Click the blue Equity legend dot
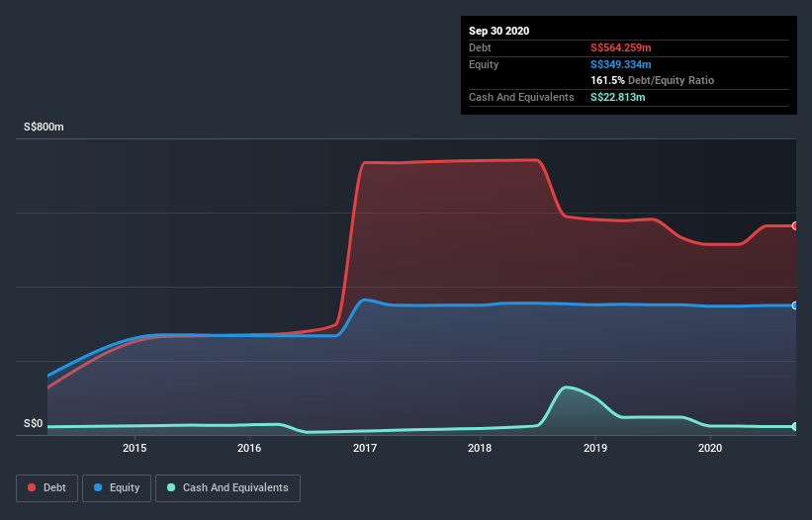 pyautogui.click(x=98, y=487)
